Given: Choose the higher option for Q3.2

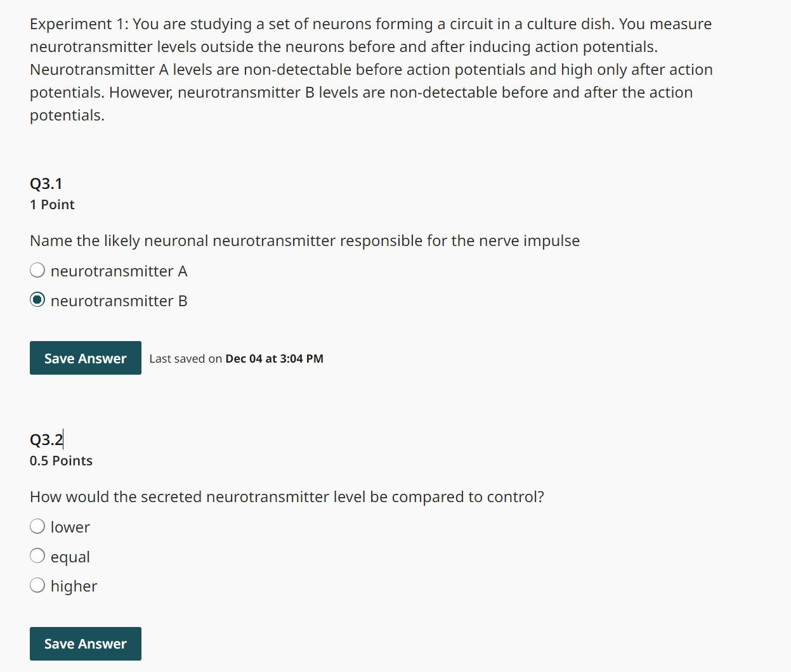Looking at the screenshot, I should [37, 585].
